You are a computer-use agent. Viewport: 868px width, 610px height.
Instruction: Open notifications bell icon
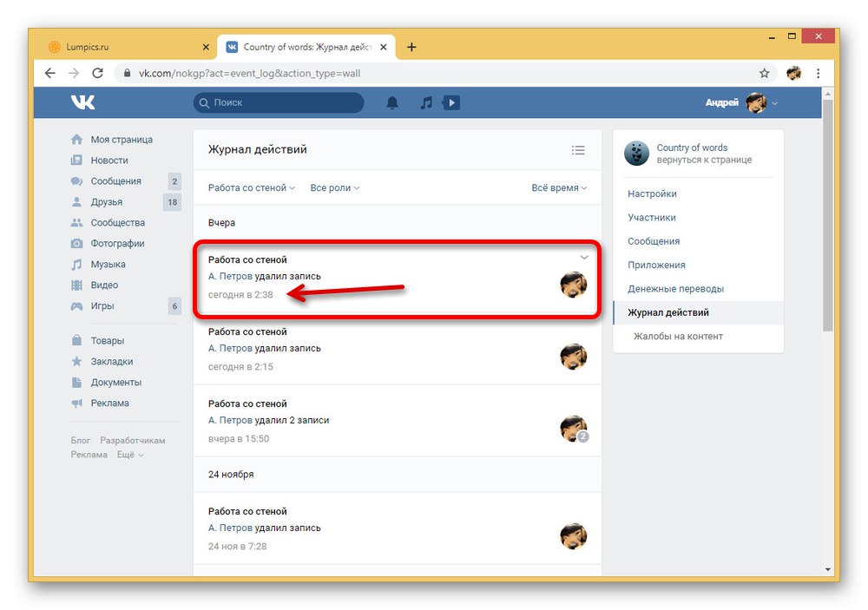pos(392,103)
